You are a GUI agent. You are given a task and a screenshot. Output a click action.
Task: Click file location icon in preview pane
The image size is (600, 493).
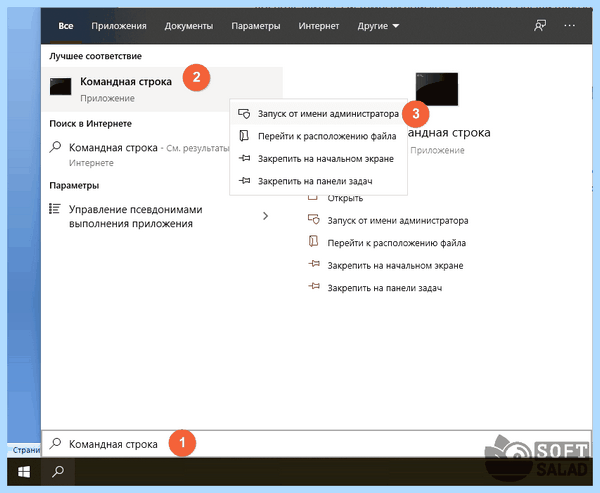click(313, 242)
